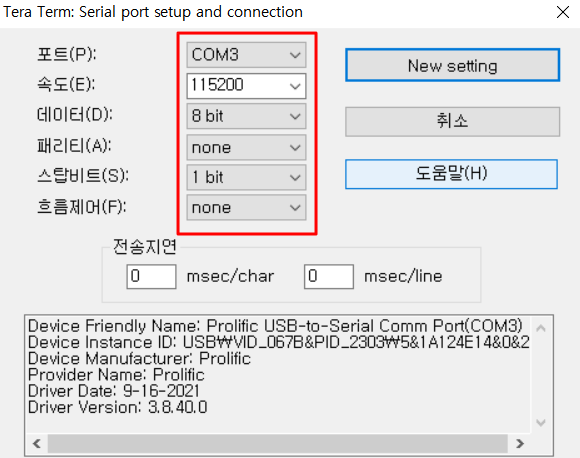Click the horizontal scrollbar thumb in device info
The width and height of the screenshot is (580, 458).
pos(277,443)
